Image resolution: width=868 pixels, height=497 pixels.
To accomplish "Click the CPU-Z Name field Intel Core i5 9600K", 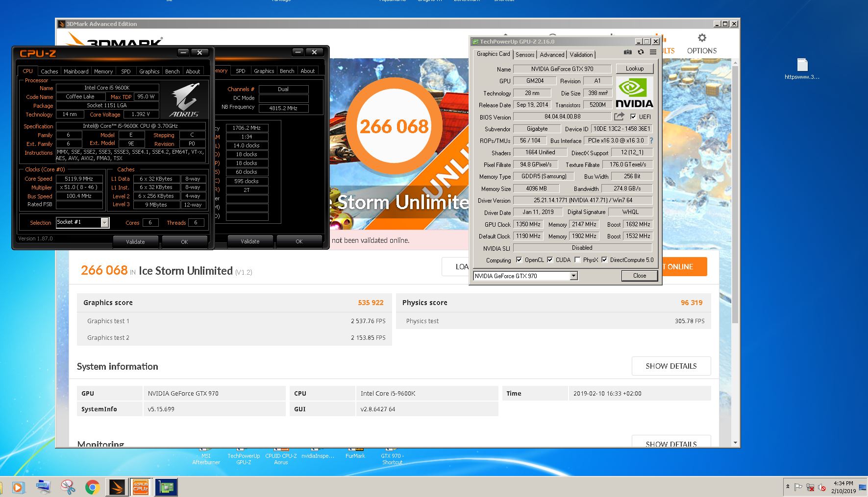I will [x=107, y=88].
